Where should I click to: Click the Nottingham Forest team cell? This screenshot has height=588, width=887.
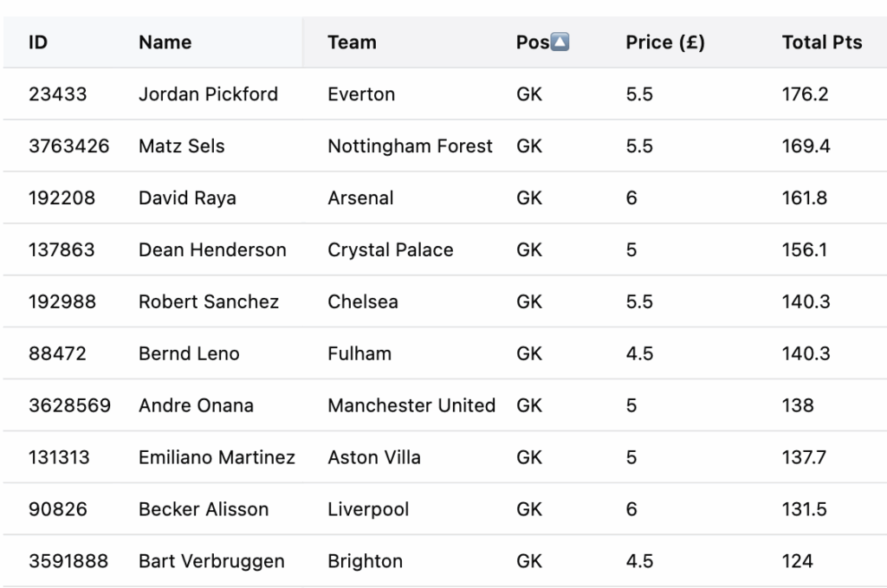pyautogui.click(x=410, y=146)
